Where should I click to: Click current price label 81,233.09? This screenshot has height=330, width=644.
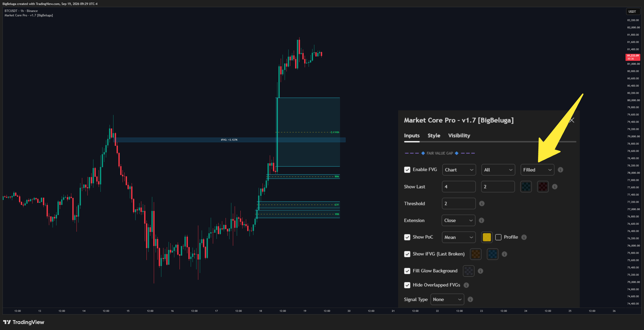coord(633,57)
